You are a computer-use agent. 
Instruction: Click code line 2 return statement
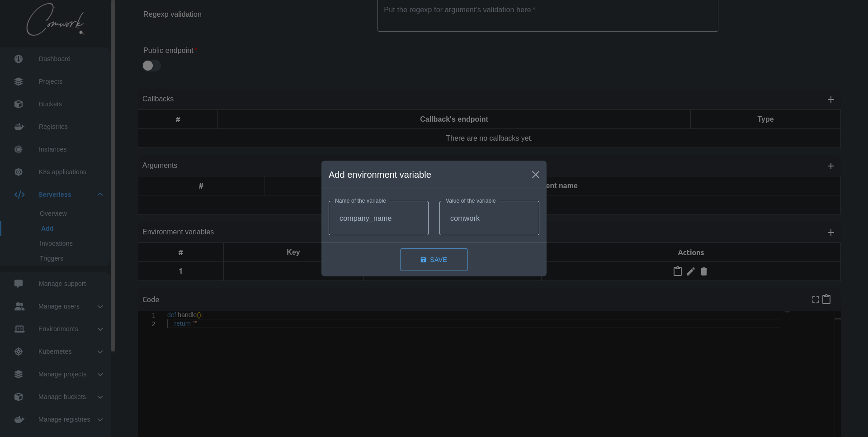point(185,323)
